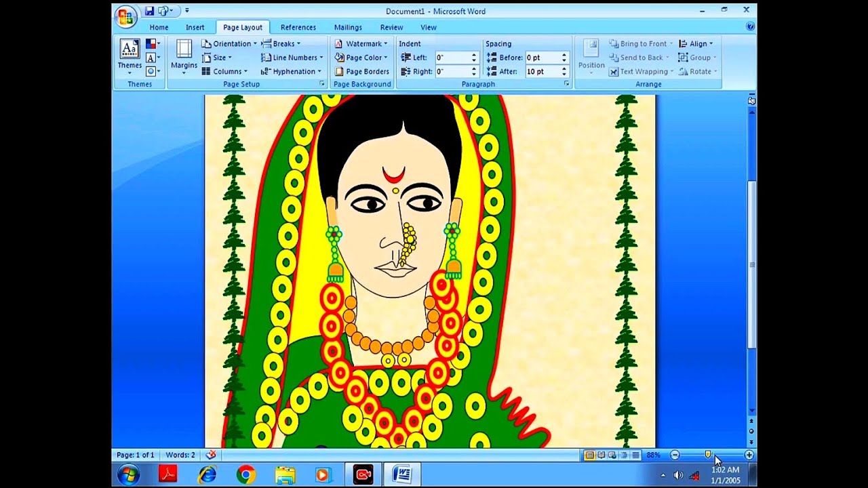The image size is (868, 488).
Task: Click Words: 2 in status bar
Action: [x=180, y=455]
